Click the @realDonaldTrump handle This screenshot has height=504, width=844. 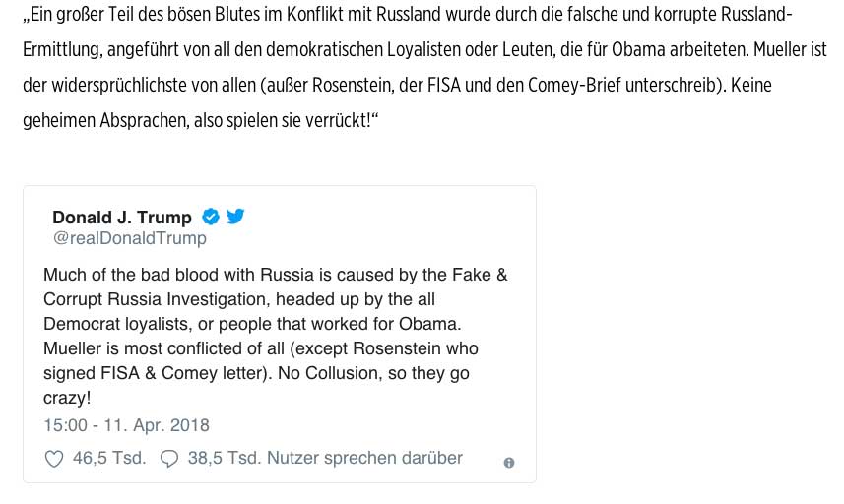[x=129, y=238]
